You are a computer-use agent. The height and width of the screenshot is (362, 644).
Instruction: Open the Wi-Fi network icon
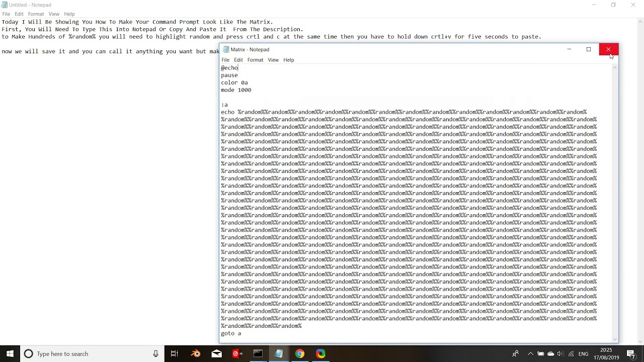pyautogui.click(x=571, y=353)
